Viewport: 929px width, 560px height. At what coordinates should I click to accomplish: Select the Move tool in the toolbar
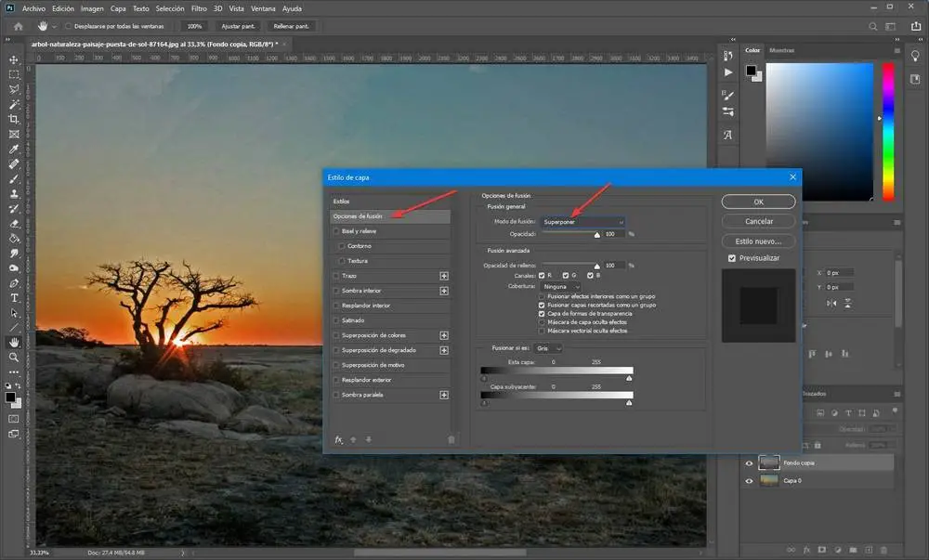(14, 58)
